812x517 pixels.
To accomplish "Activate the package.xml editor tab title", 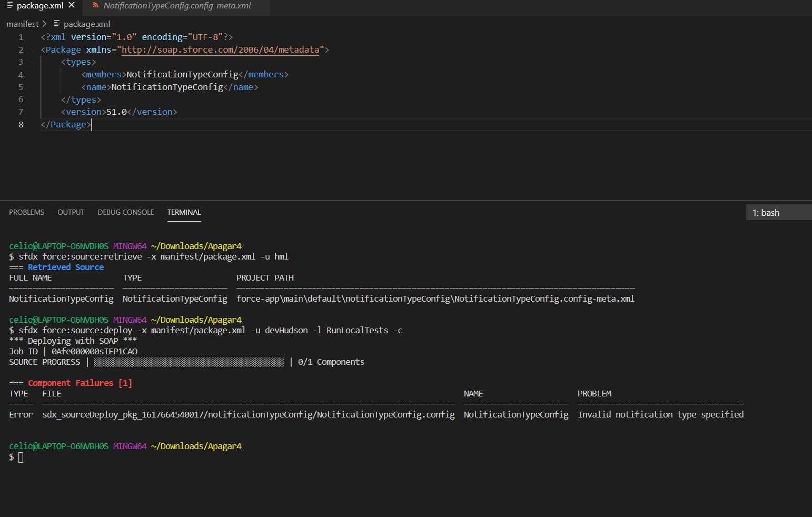I will click(x=40, y=6).
